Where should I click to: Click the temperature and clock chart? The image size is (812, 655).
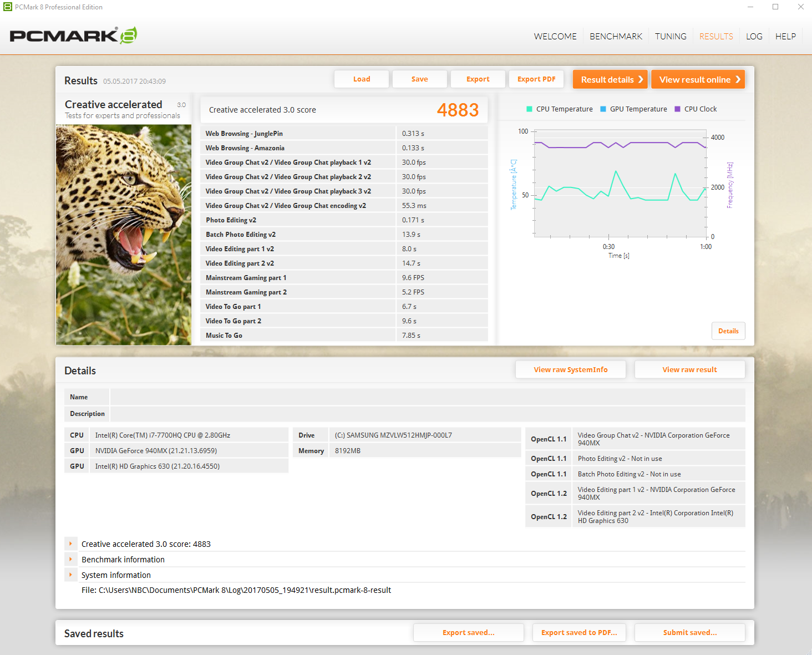(x=620, y=184)
